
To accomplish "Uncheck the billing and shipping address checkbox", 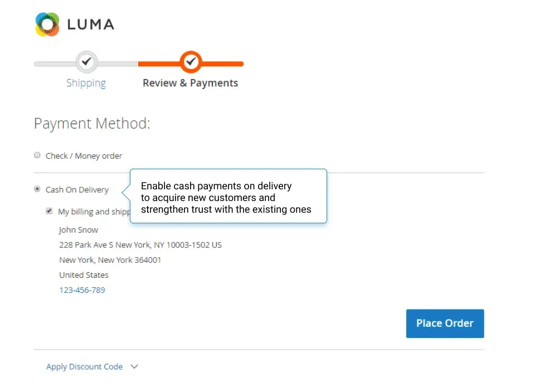I will tap(50, 212).
